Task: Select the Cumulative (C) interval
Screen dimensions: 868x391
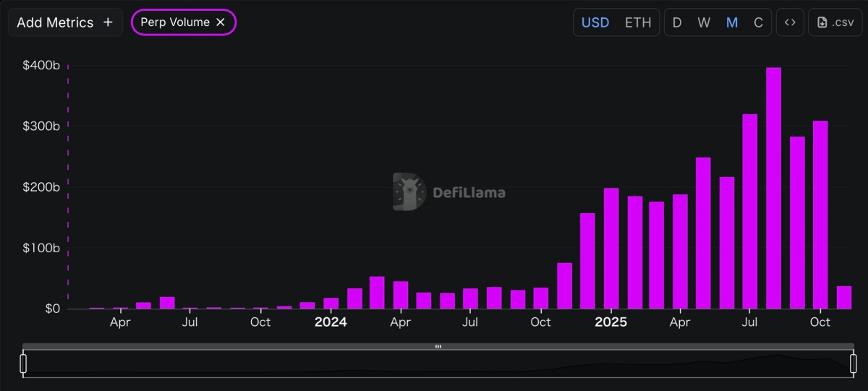Action: pyautogui.click(x=758, y=22)
